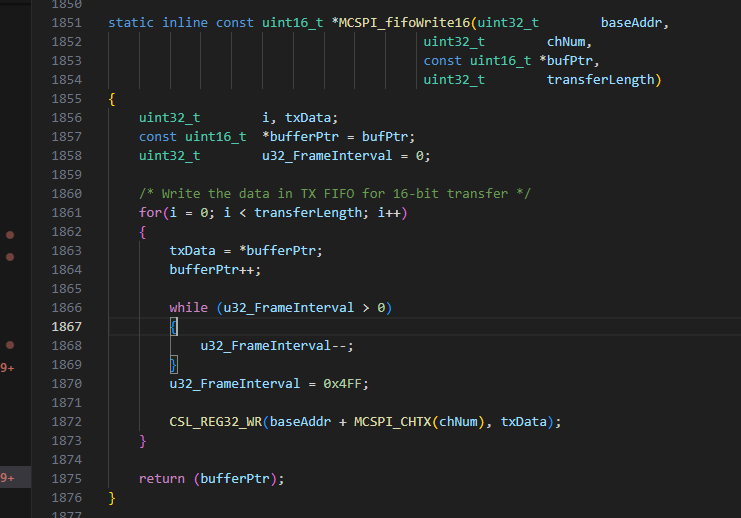Image resolution: width=741 pixels, height=518 pixels.
Task: Click the 'for' keyword on line 1861
Action: click(x=150, y=213)
